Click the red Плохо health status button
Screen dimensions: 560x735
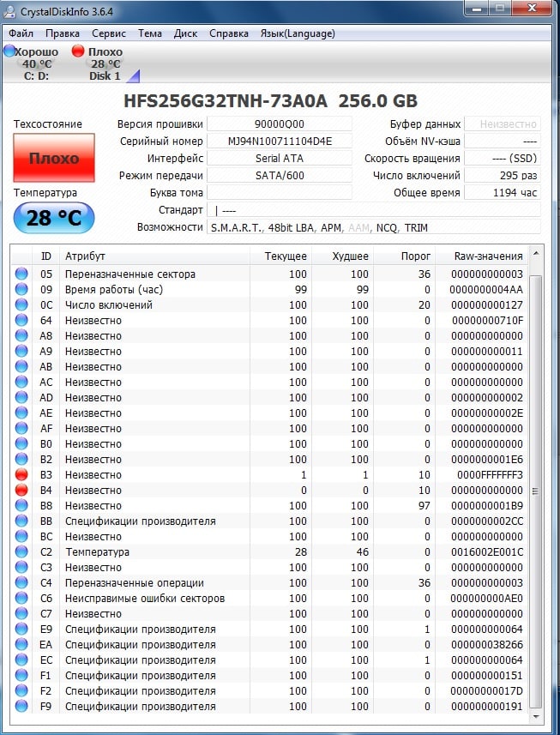point(54,158)
